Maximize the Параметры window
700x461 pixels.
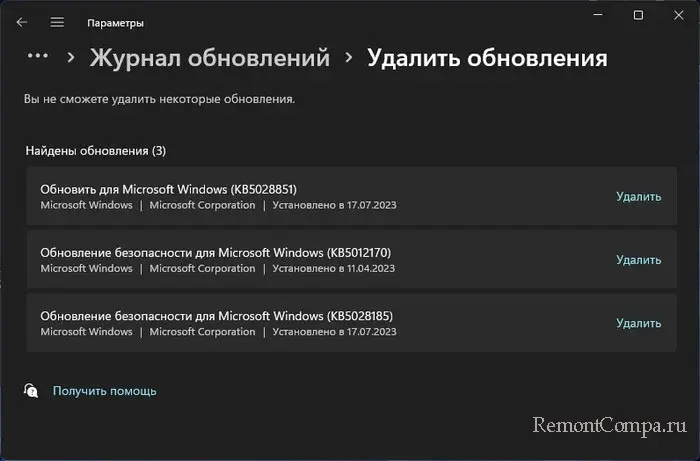tap(638, 16)
